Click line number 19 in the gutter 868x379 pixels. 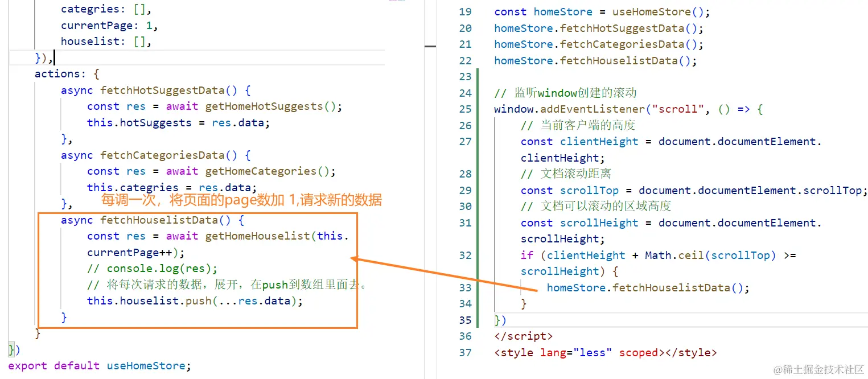pos(465,12)
